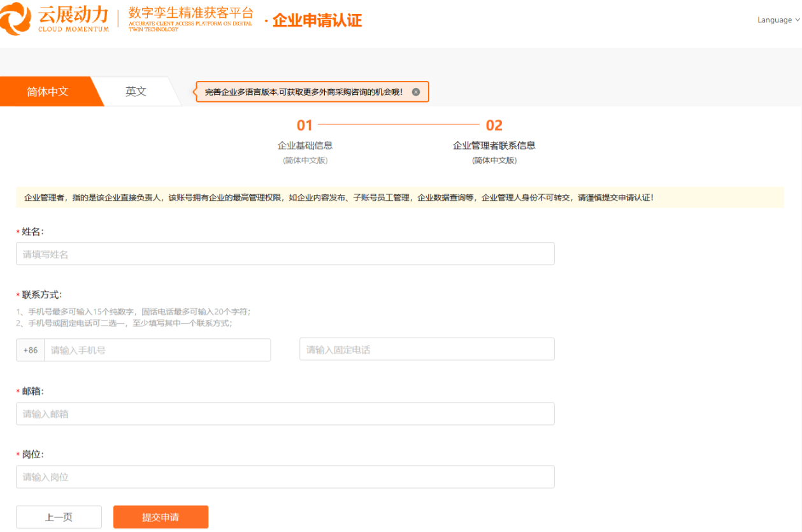Click the CLOUD MOMENTUM brand icon area
The height and width of the screenshot is (532, 802).
[x=19, y=19]
